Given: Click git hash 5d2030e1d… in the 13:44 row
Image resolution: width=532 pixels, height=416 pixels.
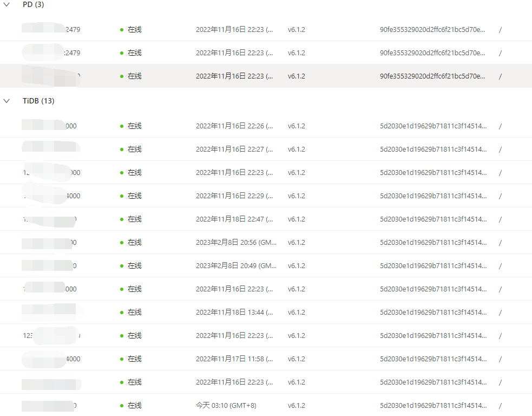Looking at the screenshot, I should [x=434, y=313].
